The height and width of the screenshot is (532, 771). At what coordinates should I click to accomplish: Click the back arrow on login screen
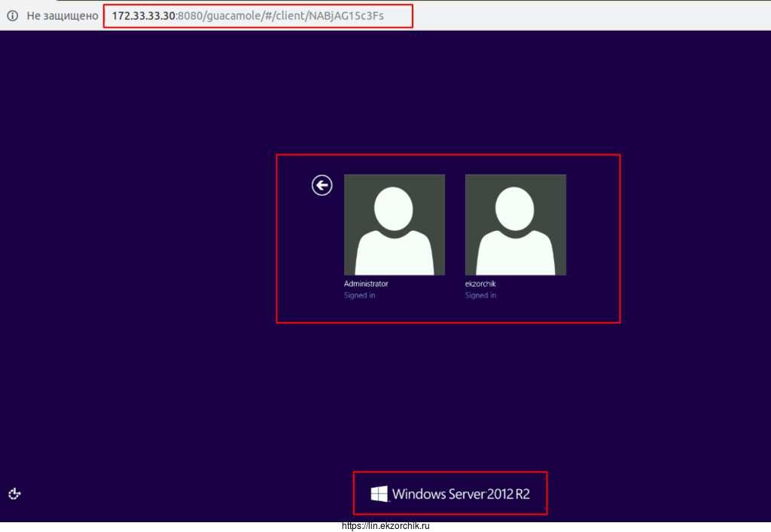pos(322,185)
